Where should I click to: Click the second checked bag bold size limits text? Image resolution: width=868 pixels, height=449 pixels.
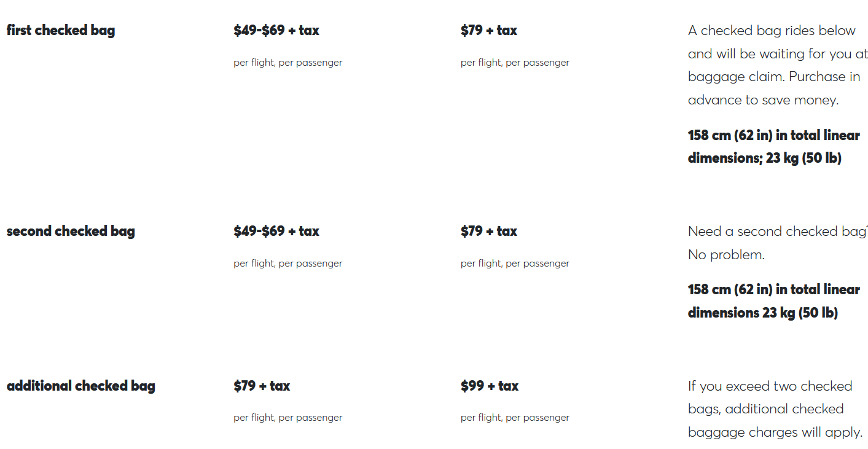pos(773,301)
